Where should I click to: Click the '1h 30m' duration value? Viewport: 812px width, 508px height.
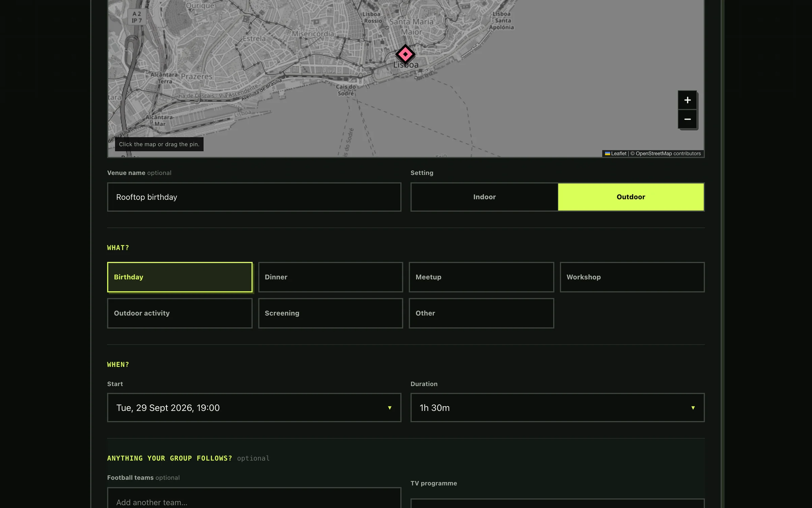[x=434, y=408]
